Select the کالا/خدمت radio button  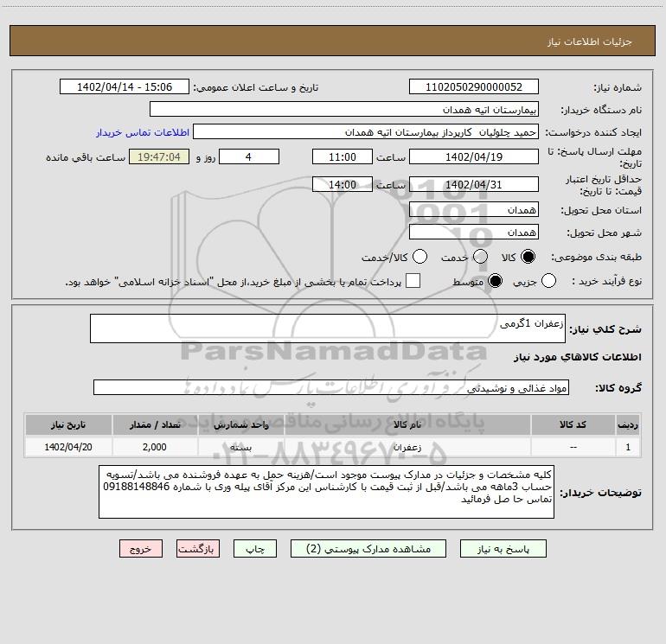tap(419, 257)
